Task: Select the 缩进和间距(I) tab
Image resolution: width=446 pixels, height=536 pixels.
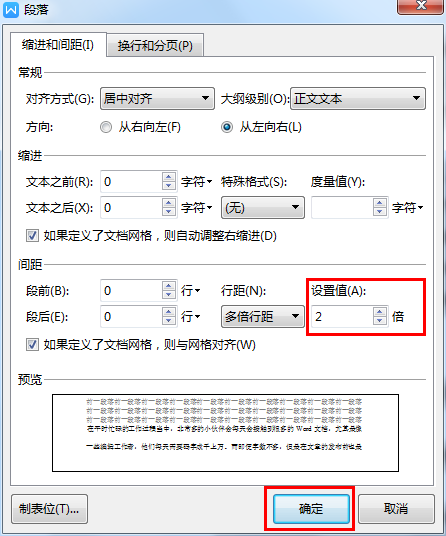Action: [58, 44]
